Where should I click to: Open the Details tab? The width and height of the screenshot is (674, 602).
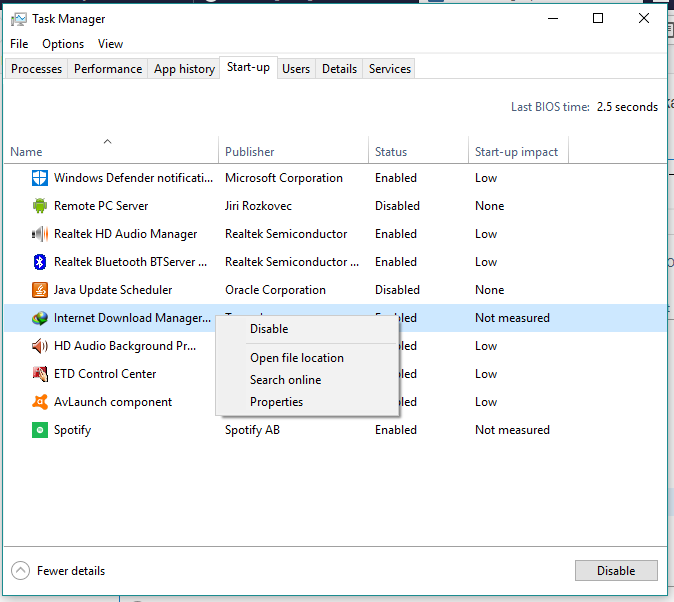click(340, 69)
